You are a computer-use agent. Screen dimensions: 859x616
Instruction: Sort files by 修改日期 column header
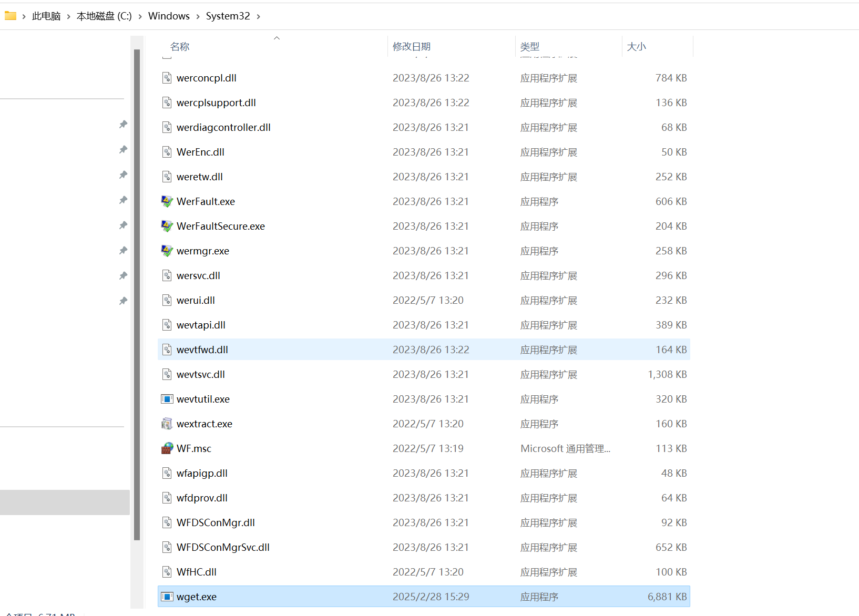coord(412,46)
